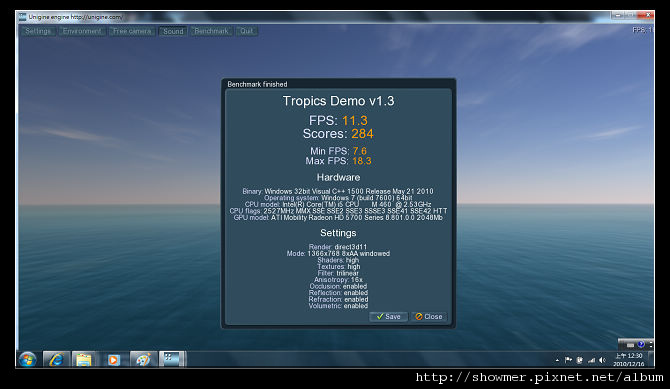Click the Benchmark finished dialog title
This screenshot has height=389, width=670.
tap(257, 84)
